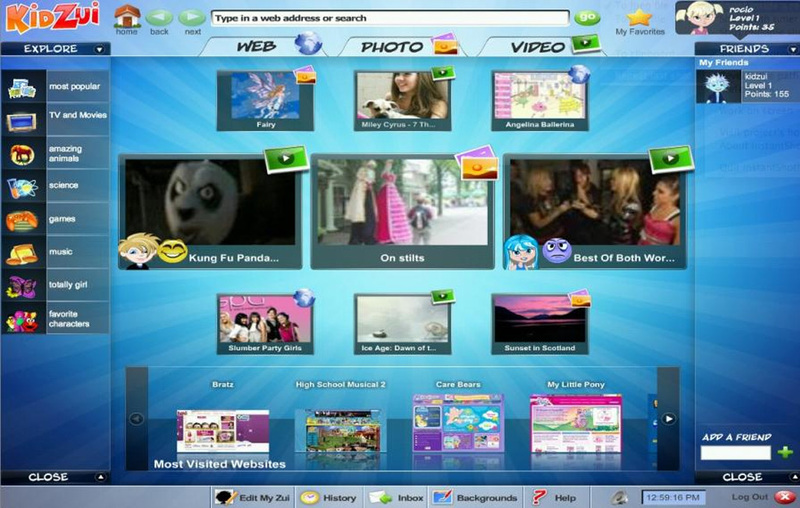Open the Inbox

tap(396, 497)
